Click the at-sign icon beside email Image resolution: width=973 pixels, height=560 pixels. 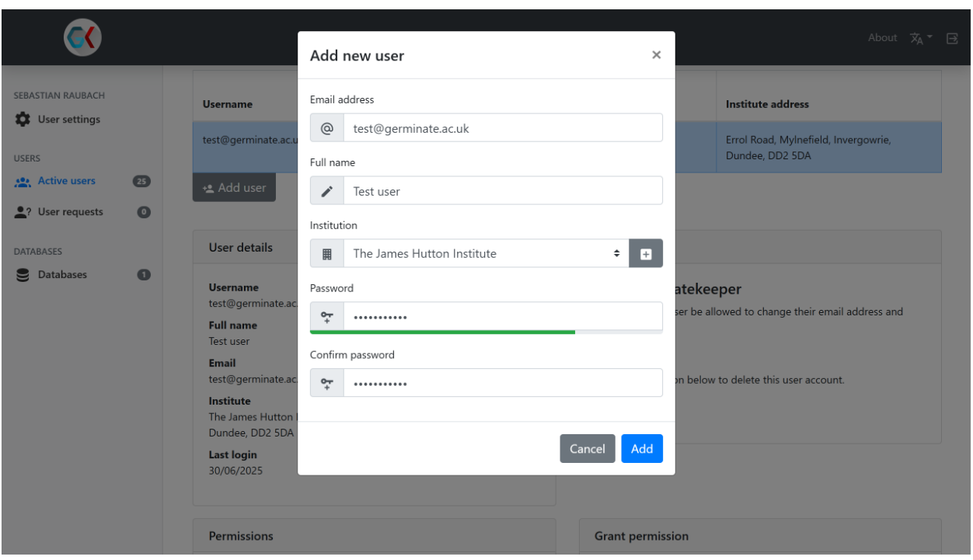tap(327, 128)
